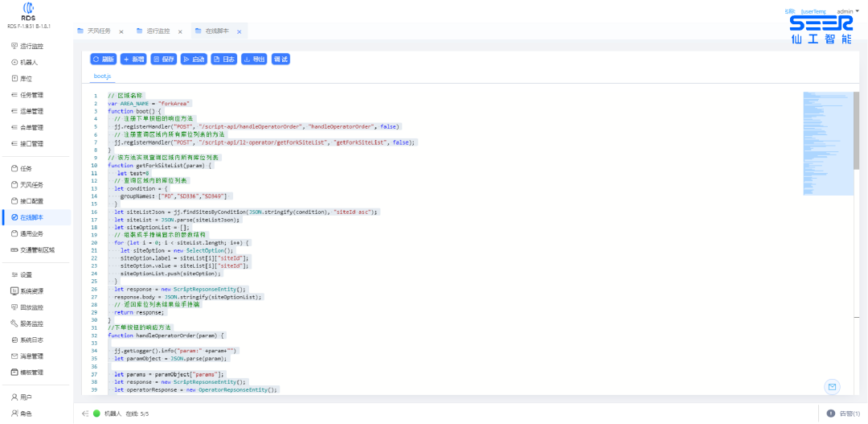The image size is (868, 424).
Task: Start the script with 启动 button
Action: pyautogui.click(x=194, y=59)
